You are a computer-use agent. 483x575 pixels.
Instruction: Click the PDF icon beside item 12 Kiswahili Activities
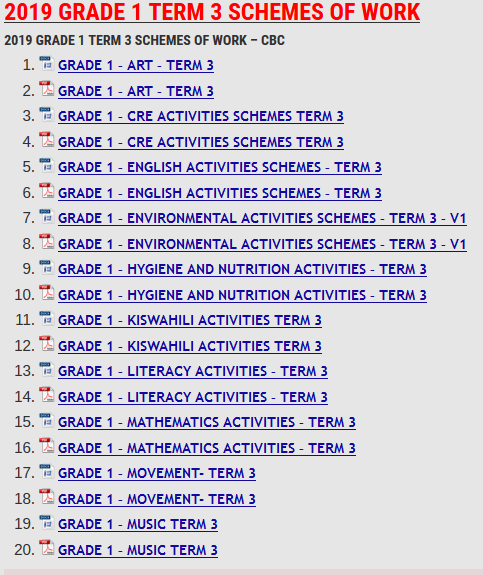(47, 344)
